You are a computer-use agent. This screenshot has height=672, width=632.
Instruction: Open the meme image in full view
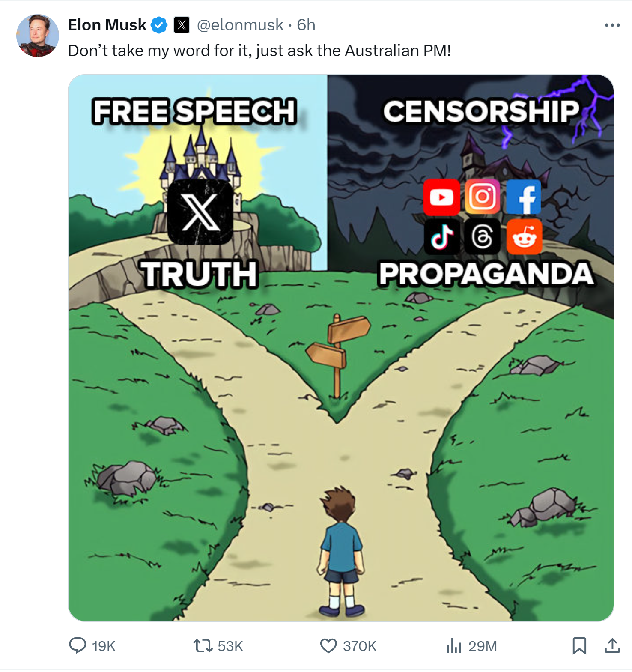pyautogui.click(x=341, y=348)
